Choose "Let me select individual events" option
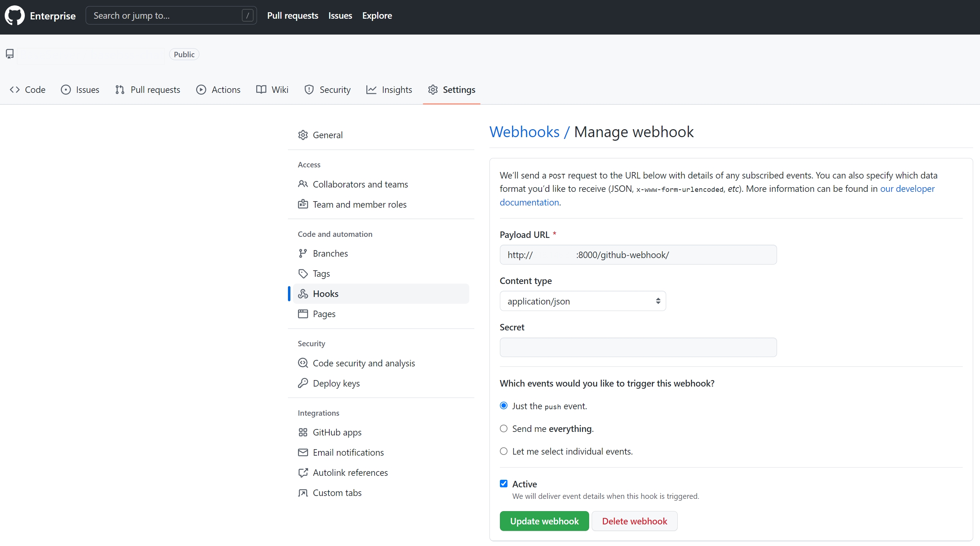 coord(504,451)
